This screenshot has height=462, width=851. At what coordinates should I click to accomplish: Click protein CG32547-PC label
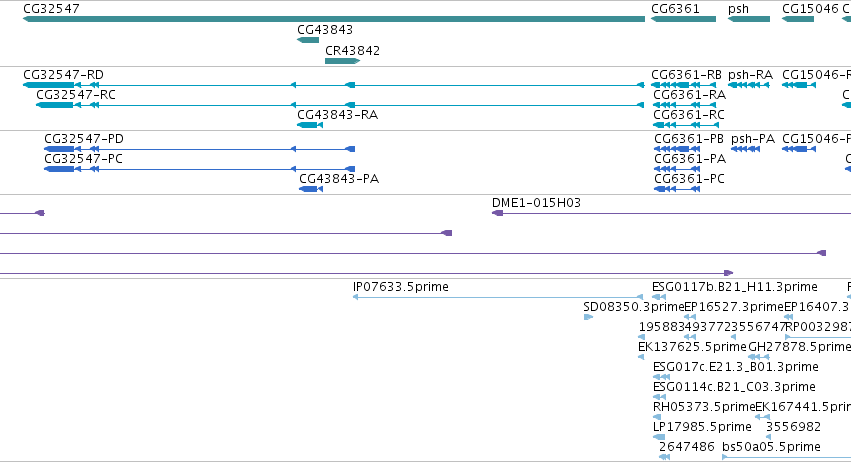(84, 159)
